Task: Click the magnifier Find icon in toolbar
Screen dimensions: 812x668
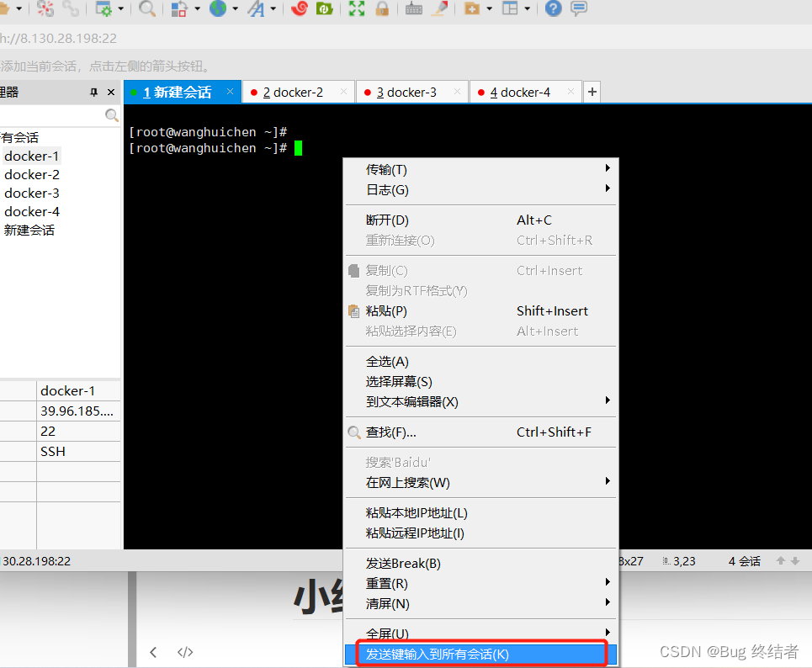Action: click(147, 9)
